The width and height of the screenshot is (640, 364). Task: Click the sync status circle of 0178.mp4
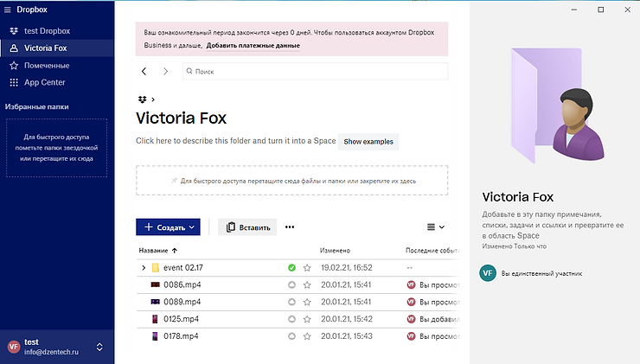tap(291, 336)
